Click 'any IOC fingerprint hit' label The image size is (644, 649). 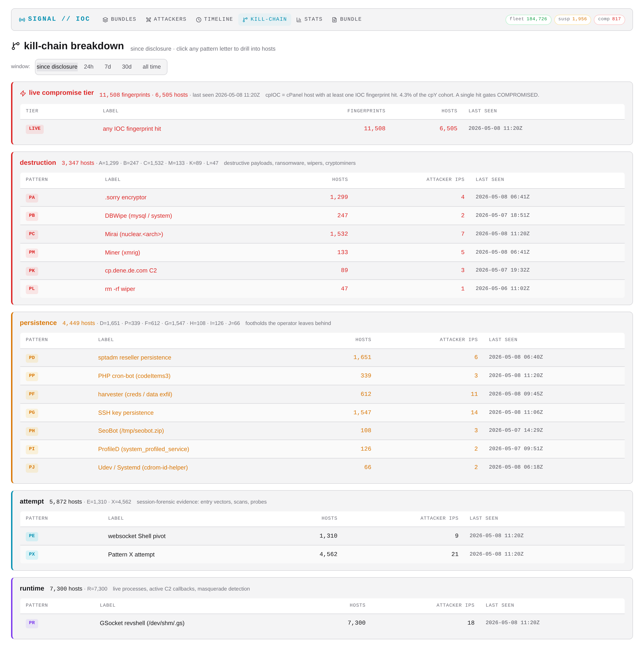132,129
